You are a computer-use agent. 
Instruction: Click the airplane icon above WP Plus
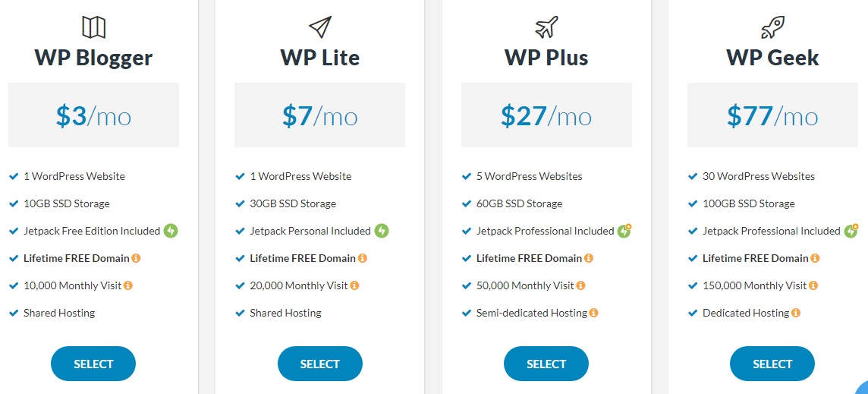tap(546, 27)
